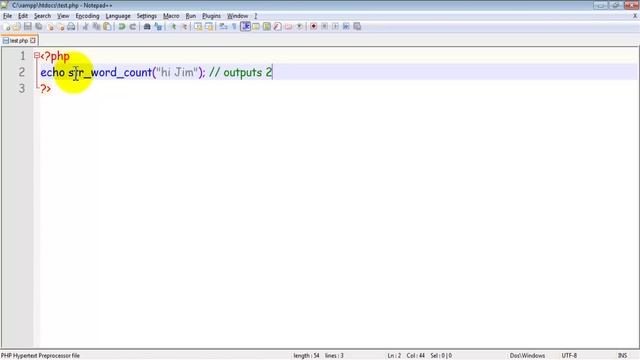Open the Replace dialog toolbar icon
The image size is (640, 360).
pos(158,27)
